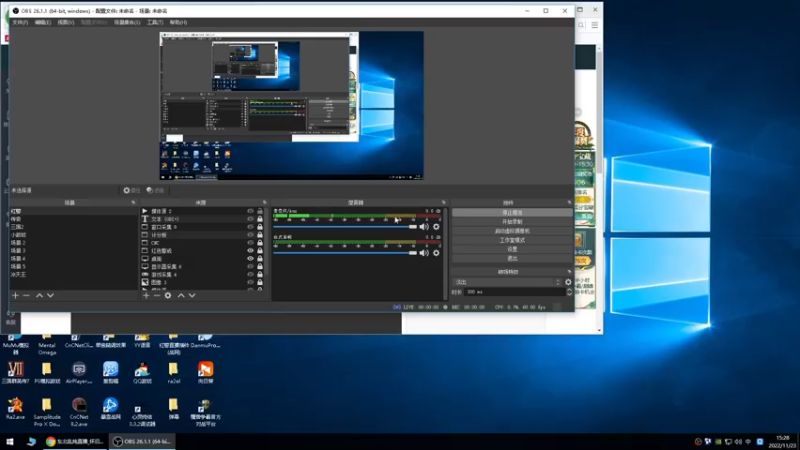Remove selected scene with minus icon

tap(27, 295)
